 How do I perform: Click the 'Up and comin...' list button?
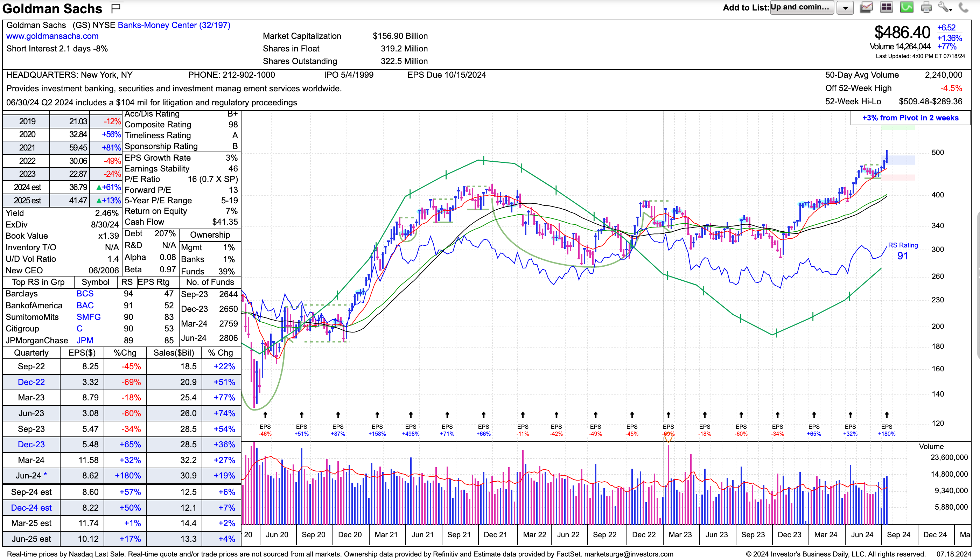pos(801,7)
